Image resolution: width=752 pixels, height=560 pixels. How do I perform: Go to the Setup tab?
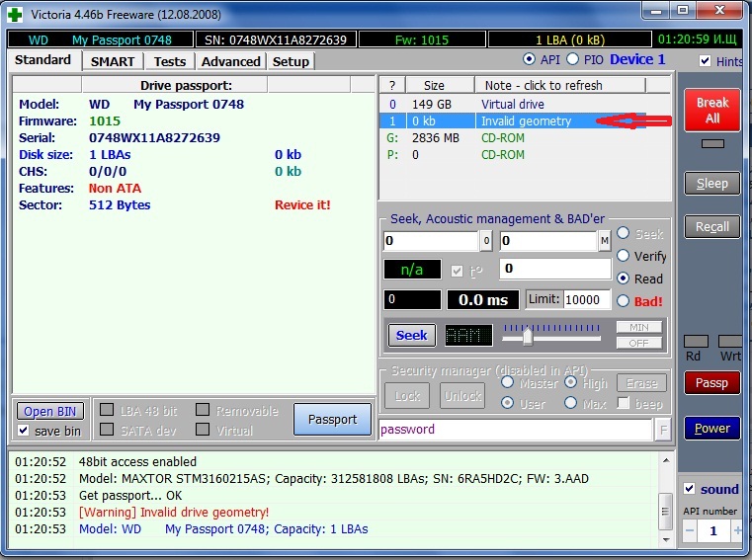pyautogui.click(x=291, y=62)
